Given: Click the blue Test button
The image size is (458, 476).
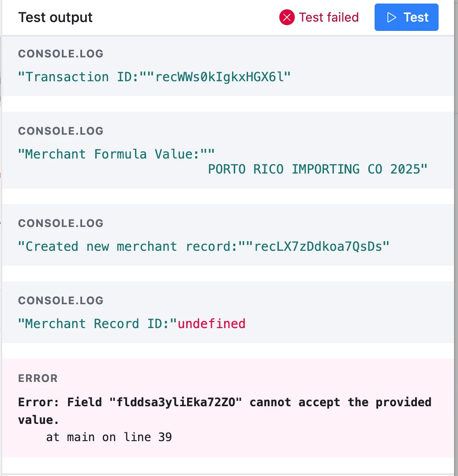Looking at the screenshot, I should click(x=406, y=17).
